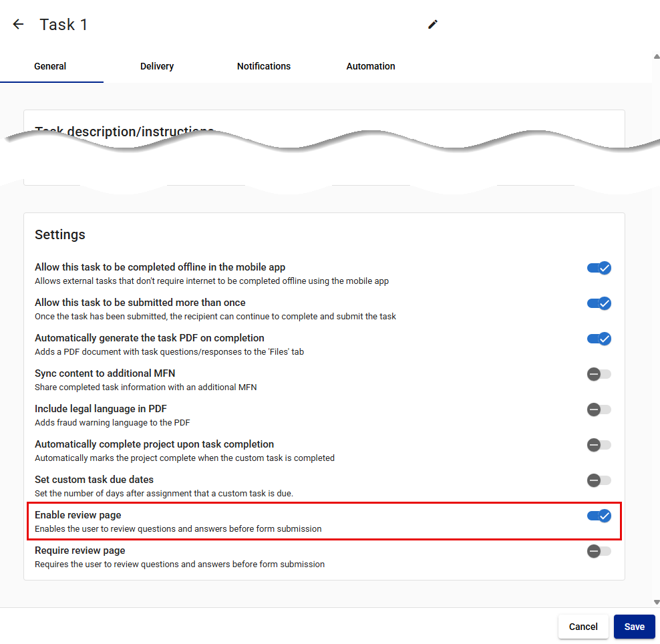Go back using the left arrow icon
Viewport: 660px width, 644px height.
[18, 25]
